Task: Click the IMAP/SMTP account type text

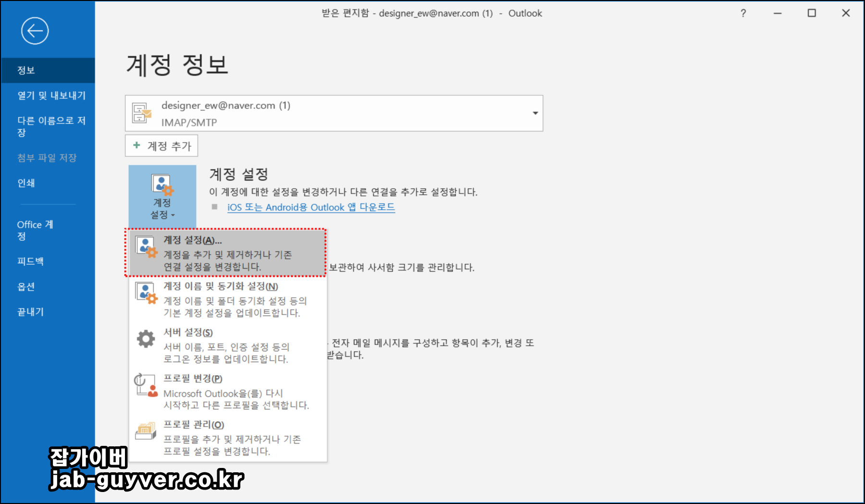Action: (189, 123)
